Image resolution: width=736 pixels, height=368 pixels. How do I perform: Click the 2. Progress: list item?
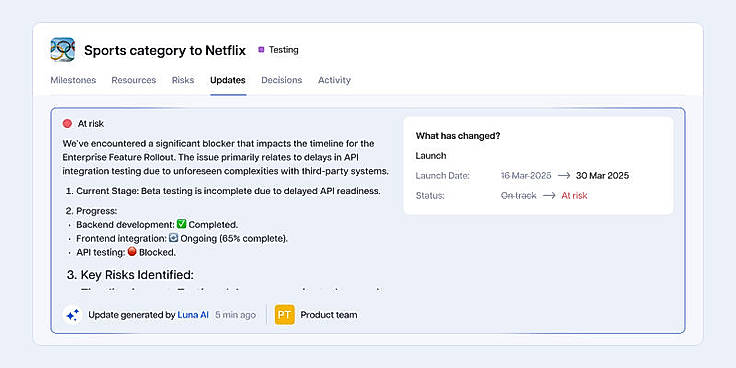coord(91,211)
